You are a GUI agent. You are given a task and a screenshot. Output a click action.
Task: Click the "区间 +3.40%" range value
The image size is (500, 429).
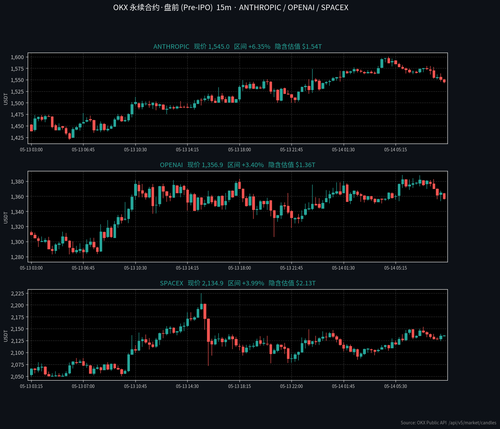(x=246, y=165)
